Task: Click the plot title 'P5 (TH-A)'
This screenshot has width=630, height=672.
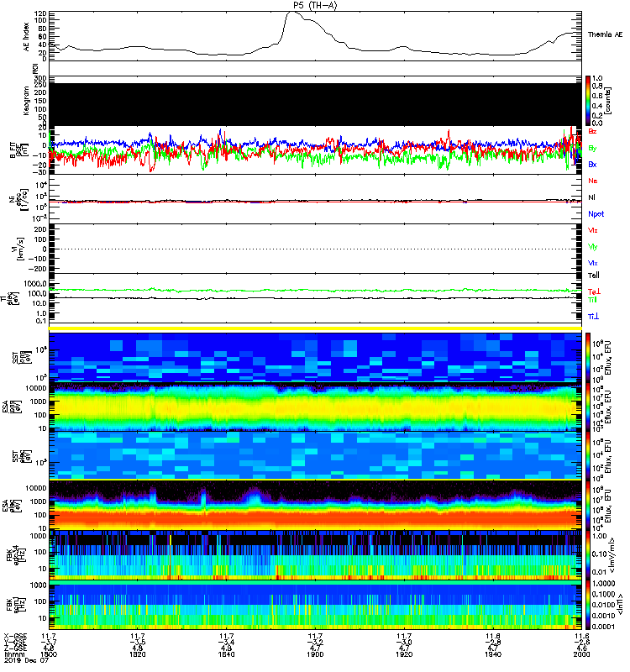Action: click(x=315, y=5)
